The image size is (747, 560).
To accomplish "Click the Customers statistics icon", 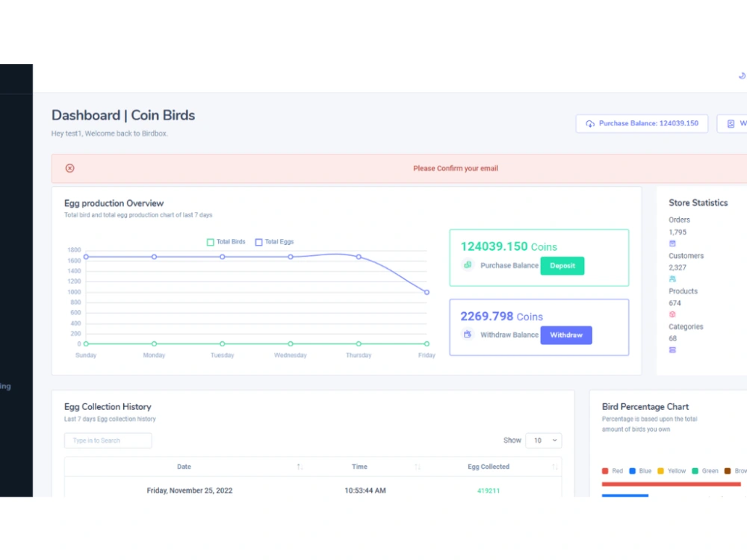I will pyautogui.click(x=672, y=279).
